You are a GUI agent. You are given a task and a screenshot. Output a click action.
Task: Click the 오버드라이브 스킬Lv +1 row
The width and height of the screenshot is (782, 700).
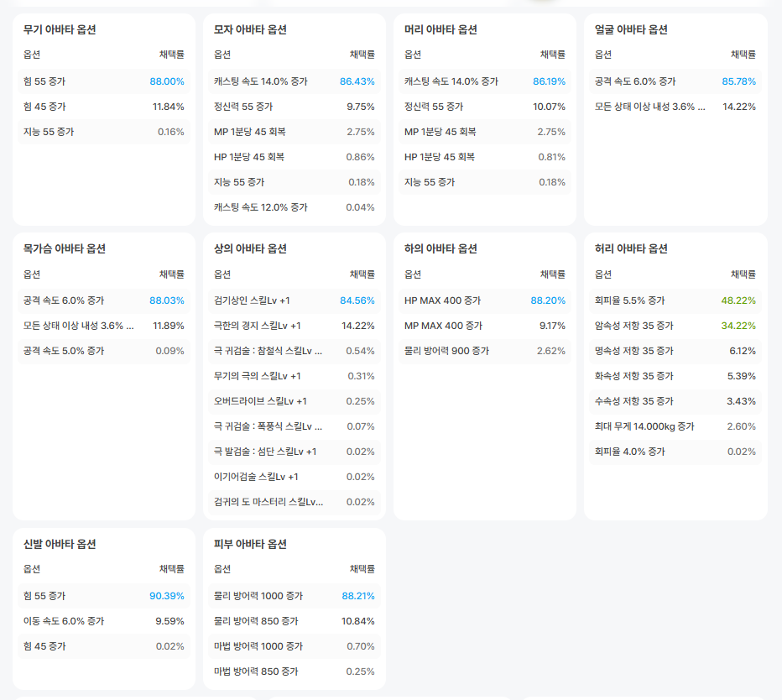coord(260,401)
